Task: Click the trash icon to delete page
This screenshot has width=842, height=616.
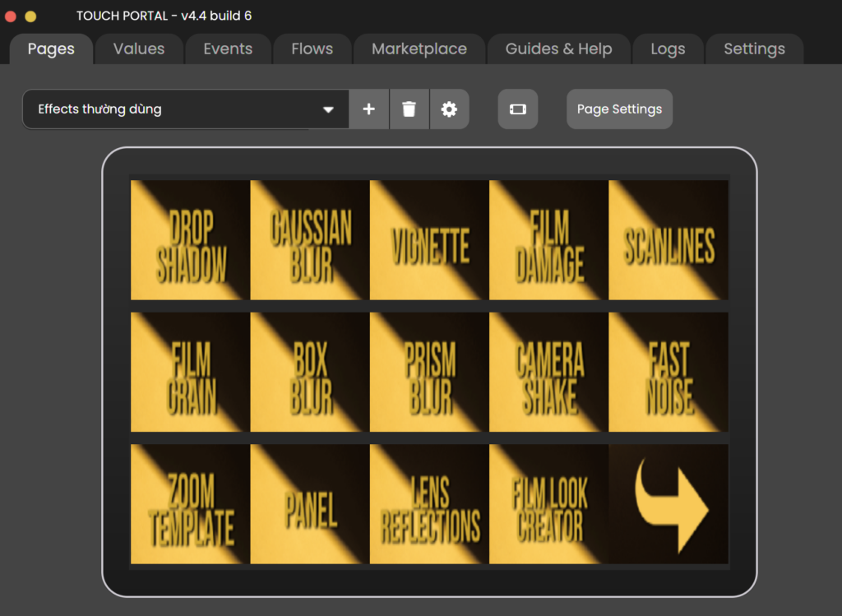Action: tap(409, 109)
